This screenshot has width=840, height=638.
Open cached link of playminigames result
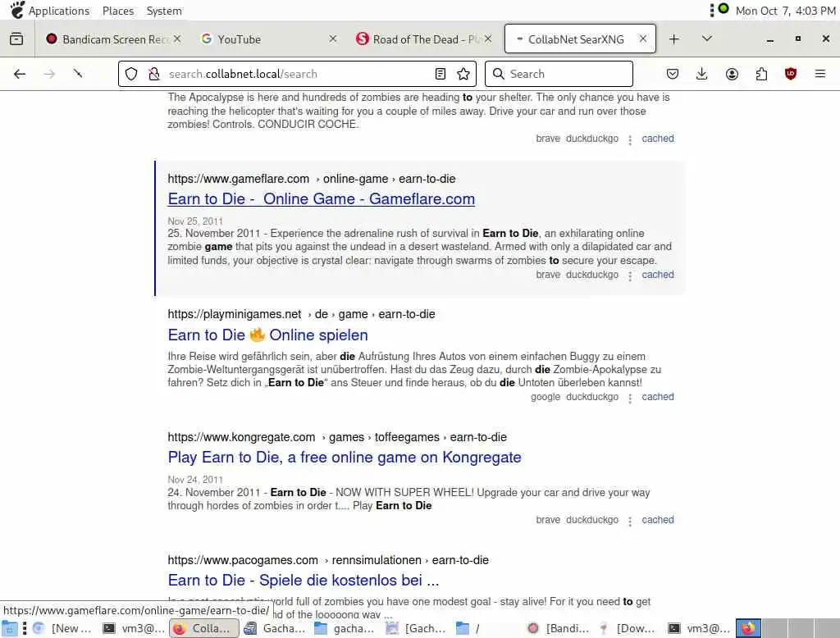[x=658, y=396]
